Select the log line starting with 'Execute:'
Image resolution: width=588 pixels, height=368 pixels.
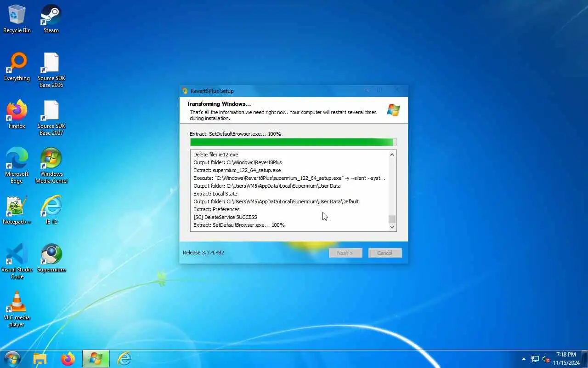(289, 178)
